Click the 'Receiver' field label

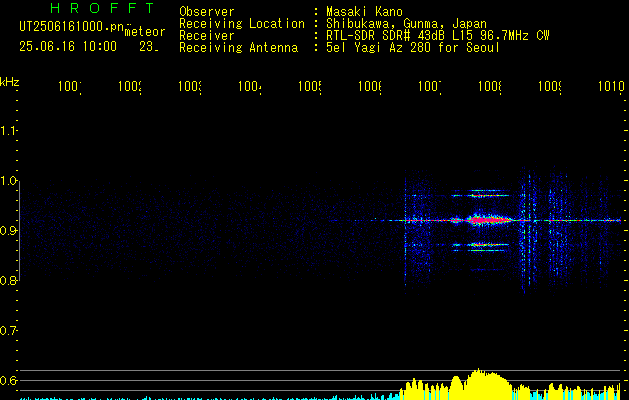coord(207,36)
